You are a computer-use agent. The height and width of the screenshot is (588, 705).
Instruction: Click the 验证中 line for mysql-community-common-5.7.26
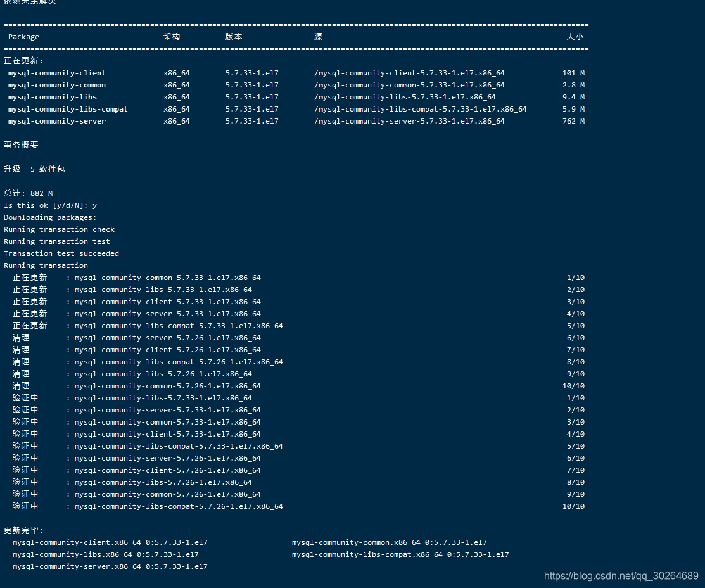click(298, 494)
